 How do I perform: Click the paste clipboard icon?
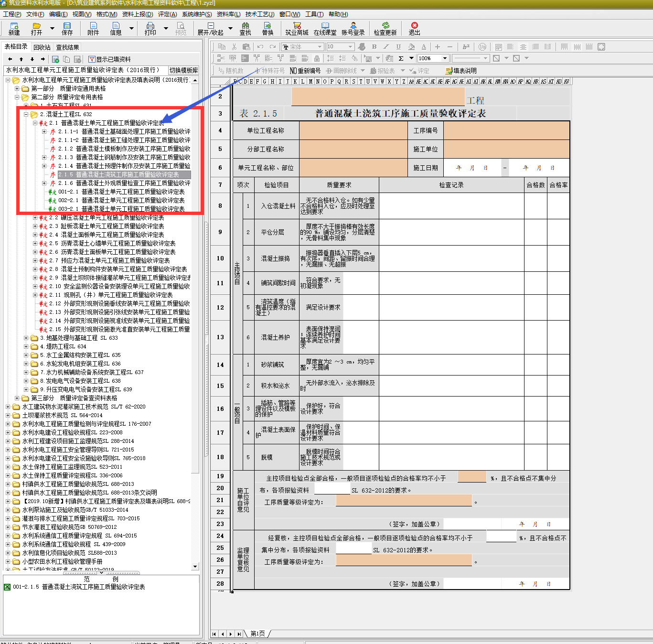246,47
